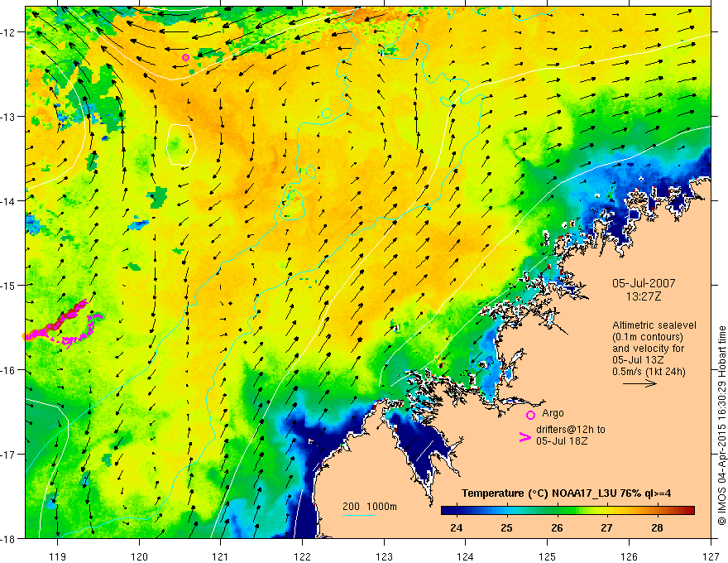Click the closed white sea-level contour near 120.5°E
Screen dimensions: 728x563
(x=181, y=144)
